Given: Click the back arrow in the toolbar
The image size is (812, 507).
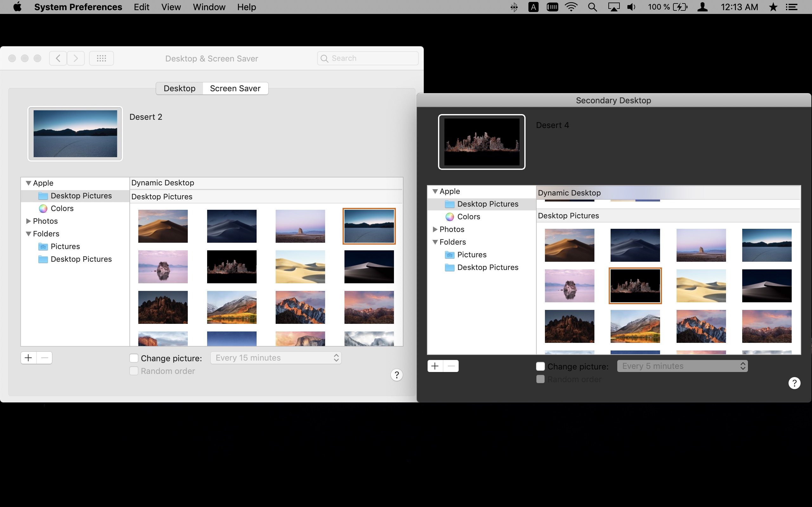Looking at the screenshot, I should click(x=58, y=58).
